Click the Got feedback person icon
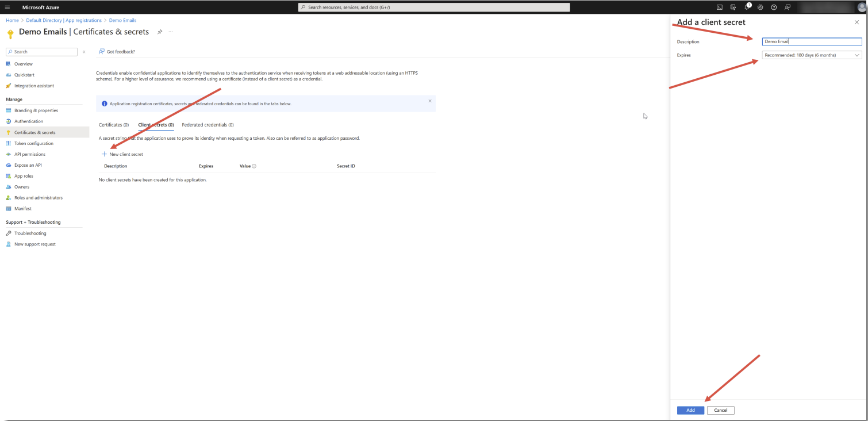Viewport: 868px width, 421px height. coord(102,51)
